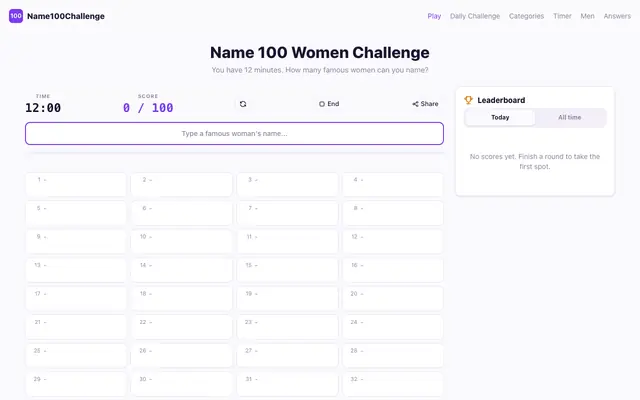Open the Name100Challenge home link
The image size is (640, 400).
(57, 16)
